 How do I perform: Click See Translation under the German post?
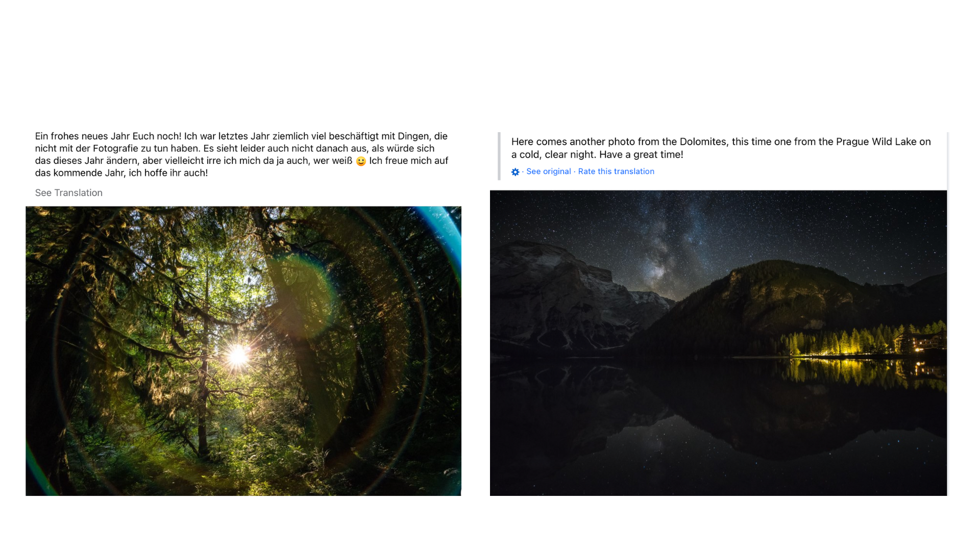pyautogui.click(x=69, y=193)
